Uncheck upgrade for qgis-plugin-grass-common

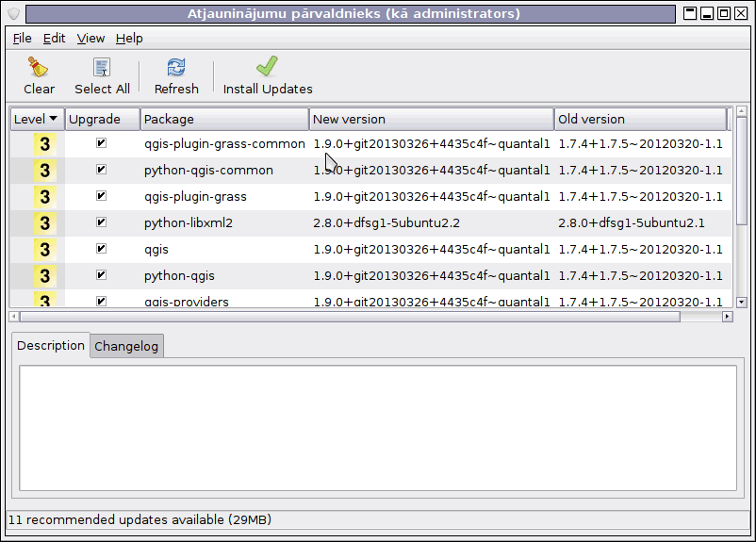tap(101, 142)
